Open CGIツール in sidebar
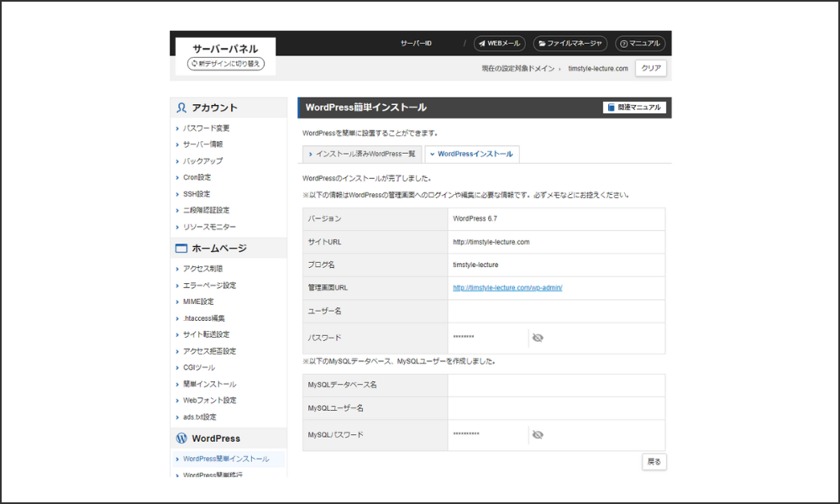This screenshot has width=840, height=504. tap(199, 367)
